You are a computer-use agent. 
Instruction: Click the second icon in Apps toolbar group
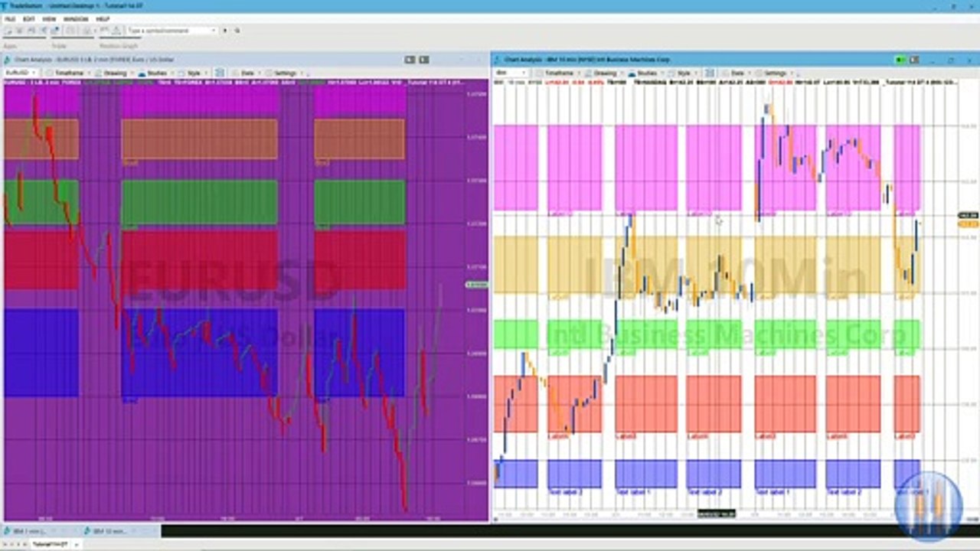click(x=19, y=31)
